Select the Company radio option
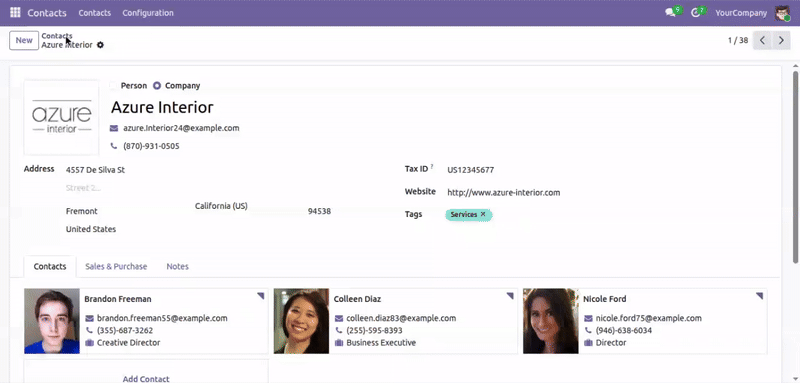Viewport: 800px width, 384px height. tap(157, 86)
